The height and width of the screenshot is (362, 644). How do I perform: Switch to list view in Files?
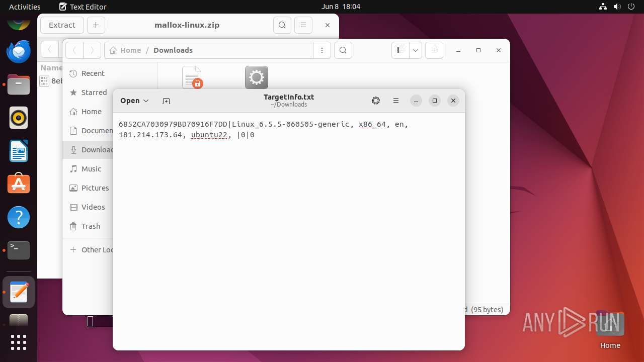coord(400,50)
